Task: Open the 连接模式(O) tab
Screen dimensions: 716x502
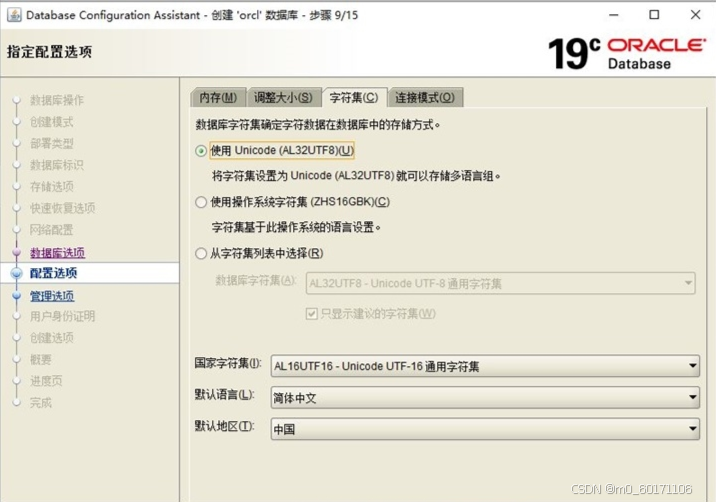Action: click(x=425, y=97)
